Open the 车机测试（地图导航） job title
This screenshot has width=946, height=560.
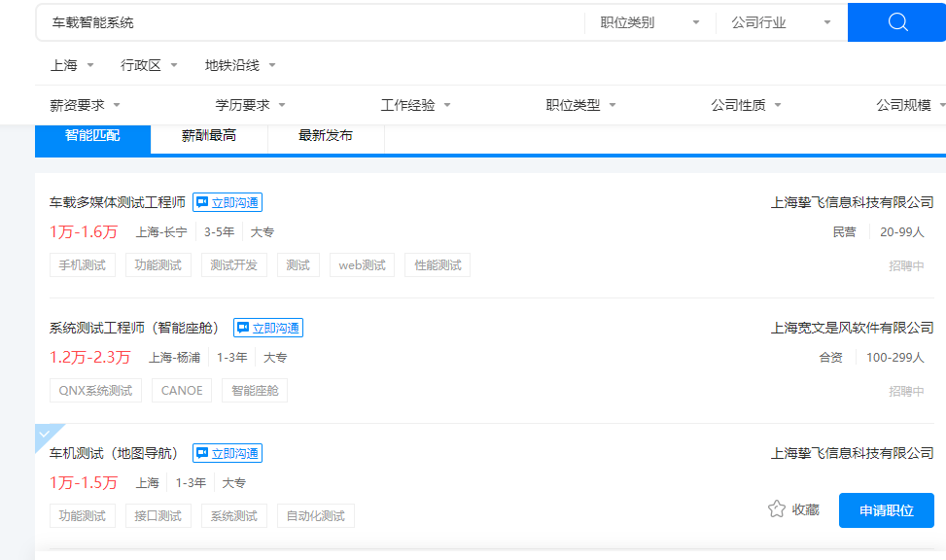pos(116,453)
